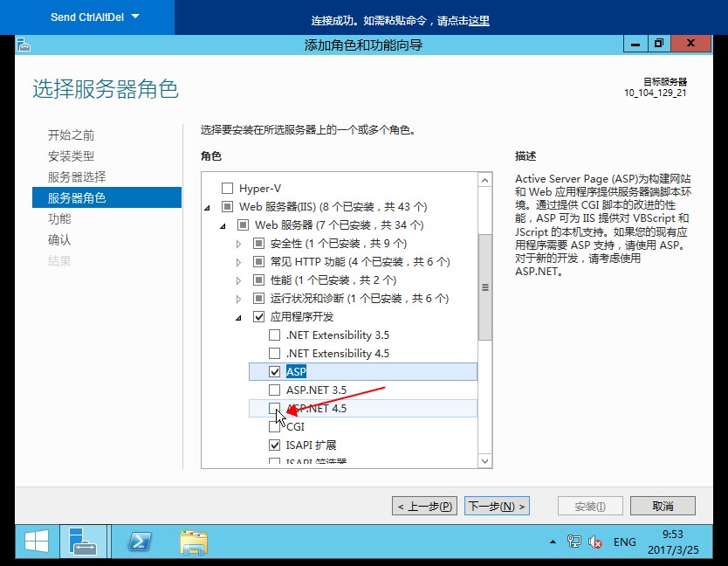Select the CGI row label
Viewport: 728px width, 566px height.
(x=295, y=426)
